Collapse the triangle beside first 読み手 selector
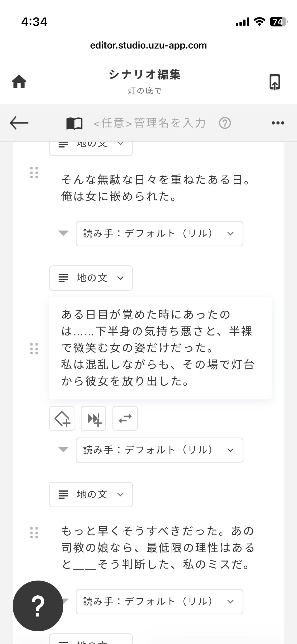Screen dimensions: 297x644 [63, 233]
